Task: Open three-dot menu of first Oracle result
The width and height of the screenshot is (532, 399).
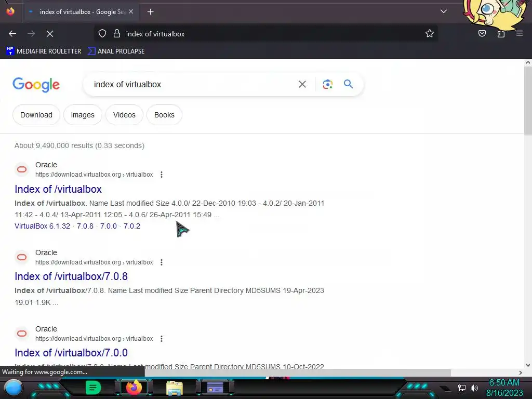Action: pos(162,175)
